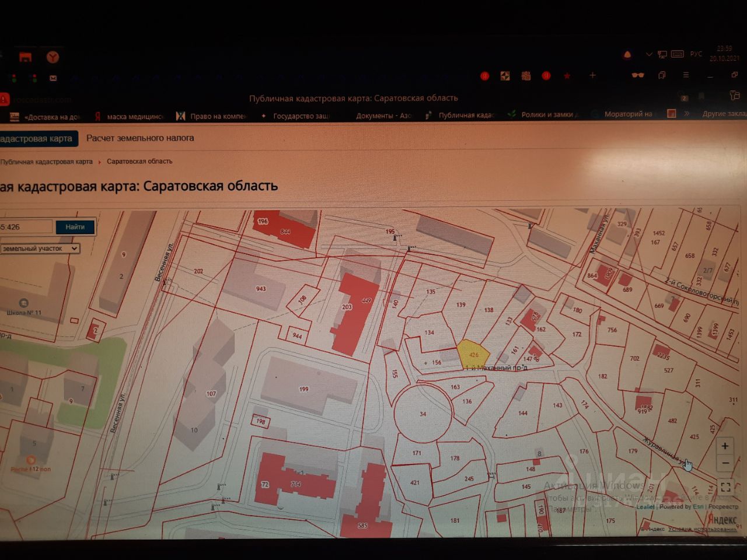The image size is (747, 560).
Task: Open the 'Государство защ' bookmark
Action: 295,116
